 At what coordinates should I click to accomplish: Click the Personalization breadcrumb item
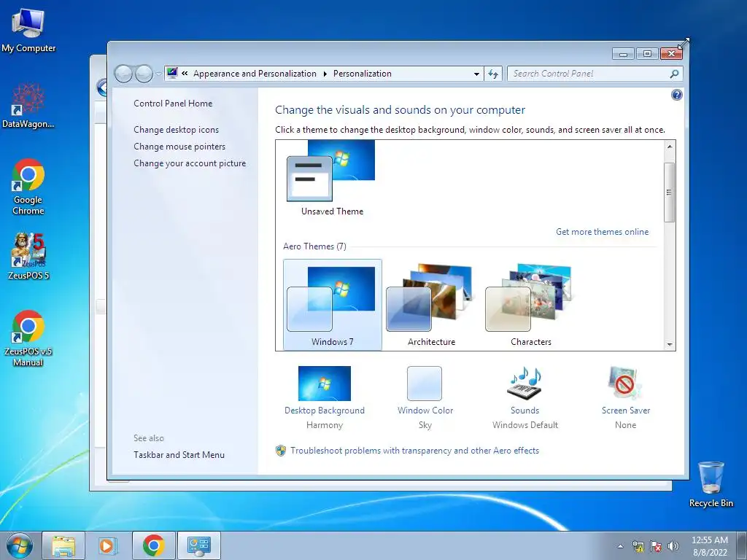(362, 74)
